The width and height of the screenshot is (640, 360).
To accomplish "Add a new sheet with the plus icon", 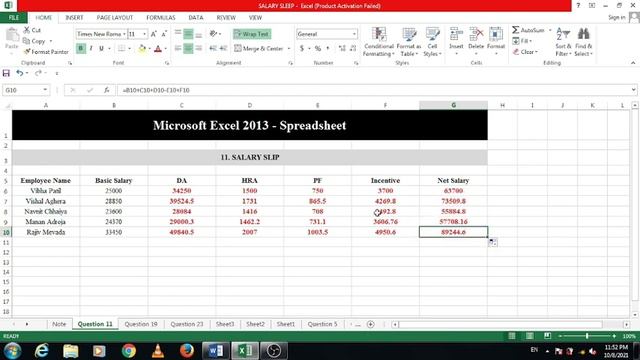I will click(371, 324).
